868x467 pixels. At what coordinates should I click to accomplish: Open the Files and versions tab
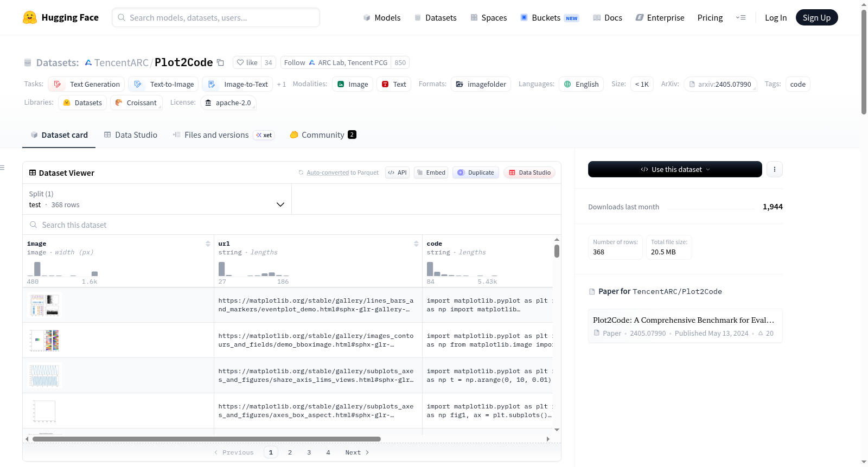pyautogui.click(x=223, y=135)
